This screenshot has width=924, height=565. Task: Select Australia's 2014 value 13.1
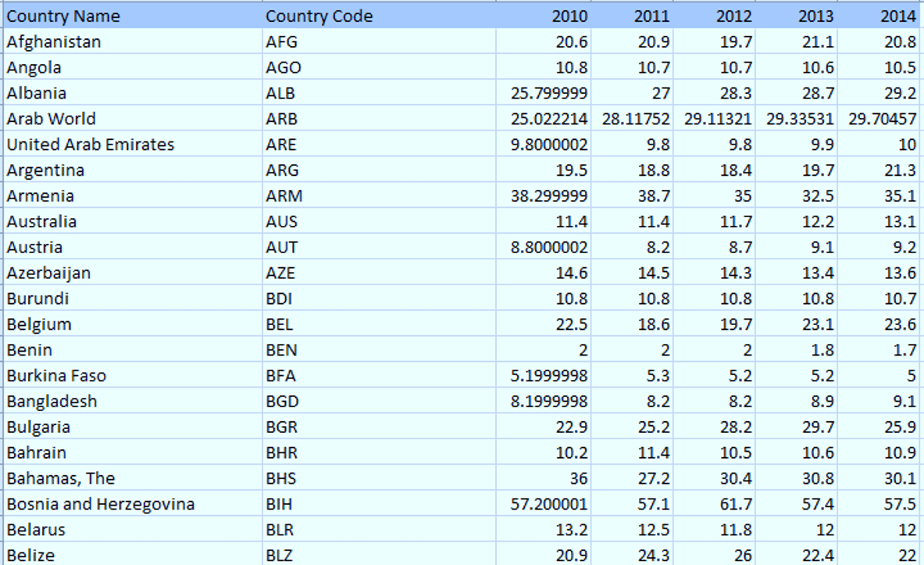879,222
